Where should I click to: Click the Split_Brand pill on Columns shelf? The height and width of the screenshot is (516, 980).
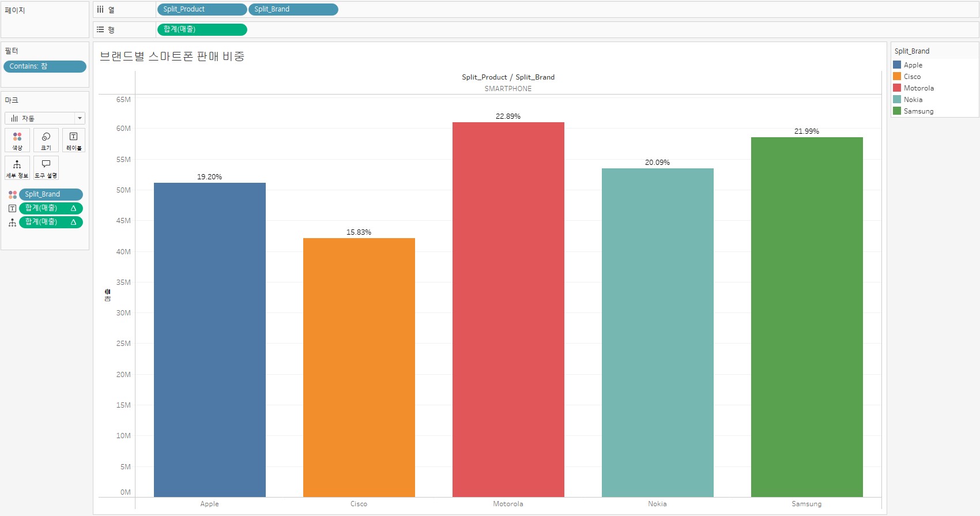(x=293, y=9)
